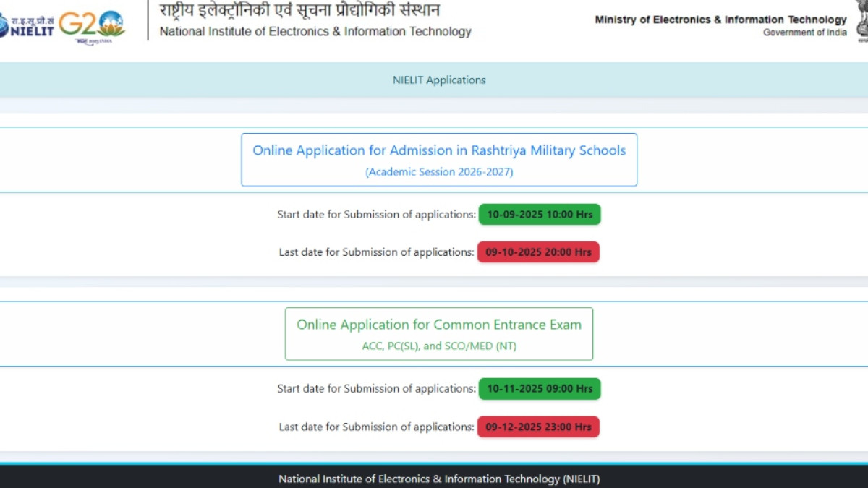Open Online Application for Common Entrance Exam
The height and width of the screenshot is (488, 868).
439,325
